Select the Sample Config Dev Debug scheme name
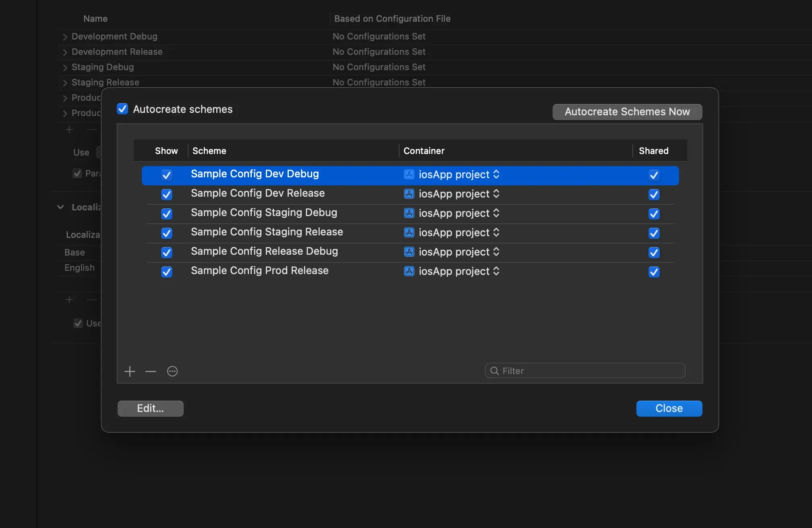The width and height of the screenshot is (812, 528). [x=255, y=174]
